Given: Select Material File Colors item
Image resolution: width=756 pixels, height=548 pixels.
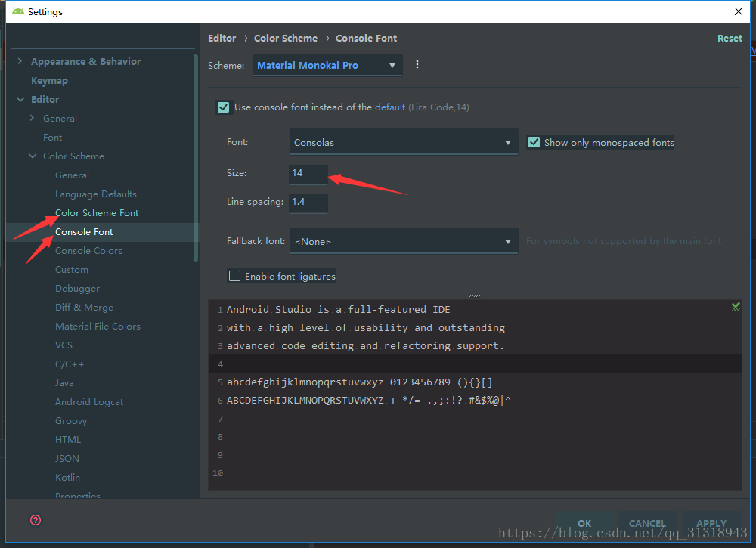Looking at the screenshot, I should [x=98, y=327].
